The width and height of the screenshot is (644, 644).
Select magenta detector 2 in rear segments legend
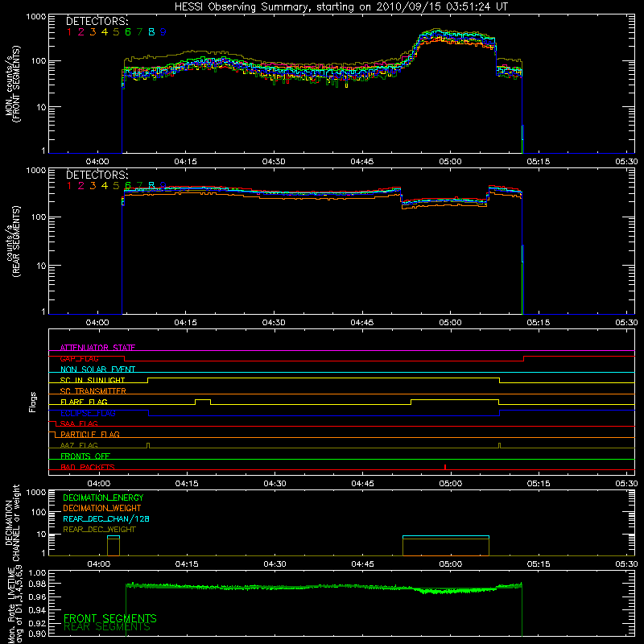[x=81, y=186]
